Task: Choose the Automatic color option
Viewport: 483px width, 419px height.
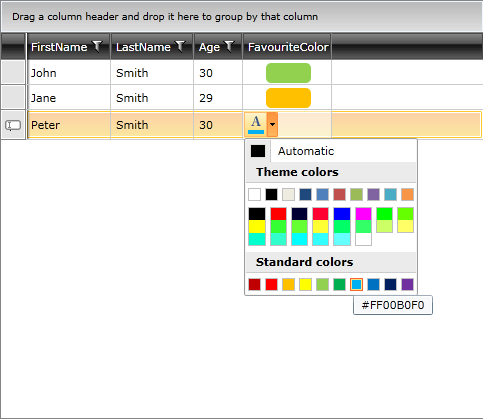Action: point(331,151)
